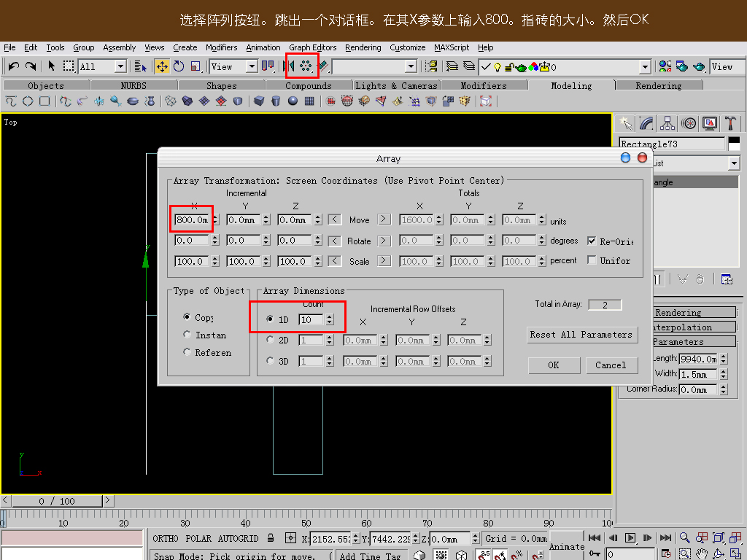The image size is (747, 560).
Task: Enable the Re-Orient checkbox
Action: pos(592,241)
